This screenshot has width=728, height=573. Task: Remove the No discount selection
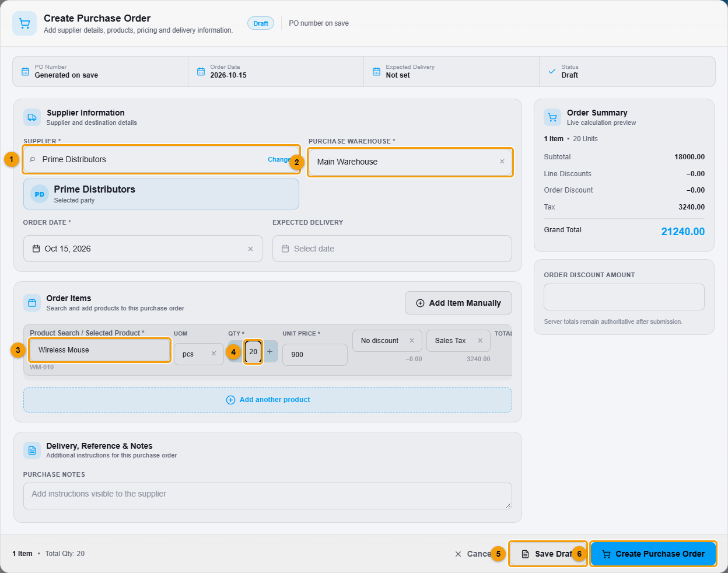point(412,341)
